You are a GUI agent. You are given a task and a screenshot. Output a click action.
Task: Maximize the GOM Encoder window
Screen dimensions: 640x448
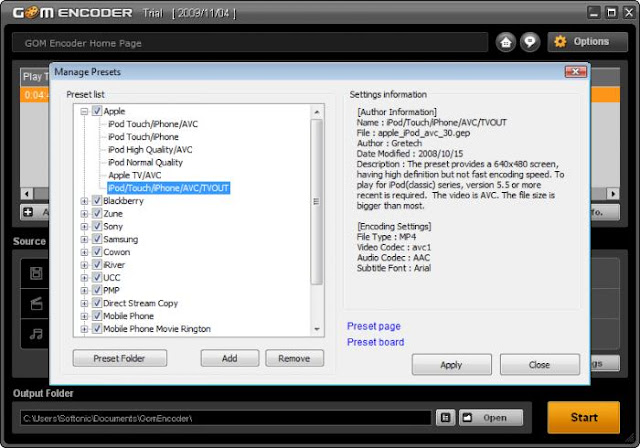[x=611, y=13]
